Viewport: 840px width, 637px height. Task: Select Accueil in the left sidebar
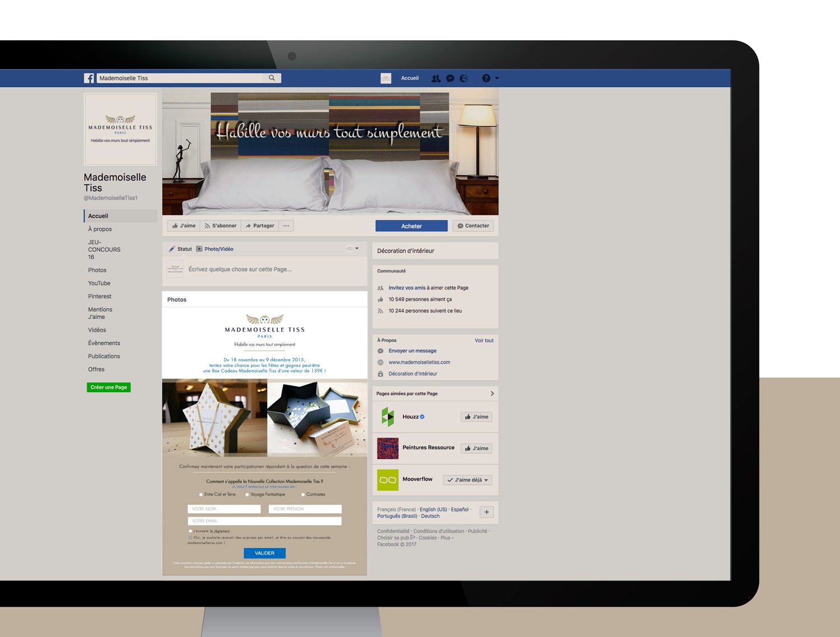pos(120,216)
